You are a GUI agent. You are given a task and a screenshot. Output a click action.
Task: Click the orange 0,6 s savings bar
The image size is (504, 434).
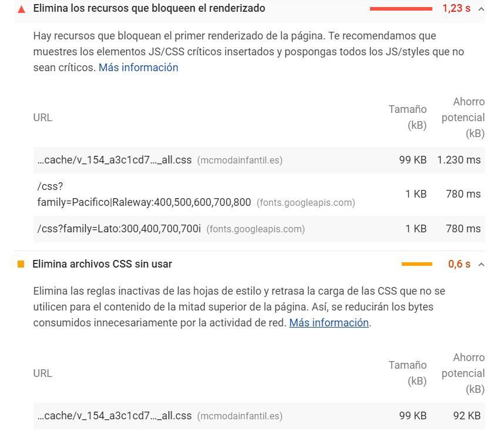(x=416, y=264)
